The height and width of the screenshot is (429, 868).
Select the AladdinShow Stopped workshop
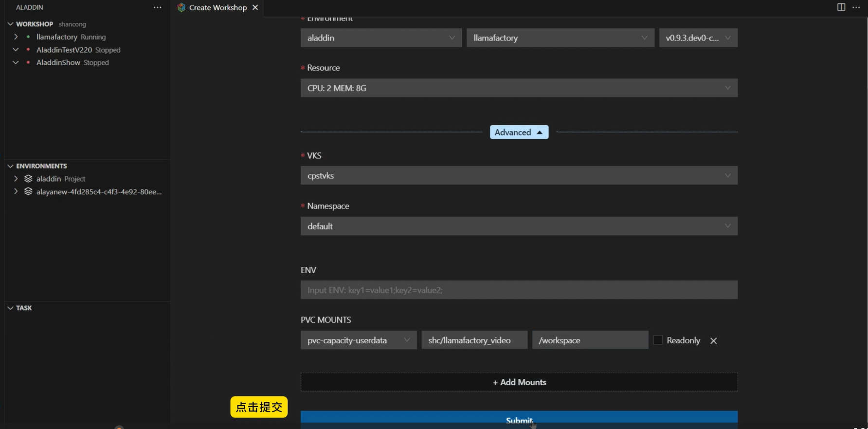point(72,62)
